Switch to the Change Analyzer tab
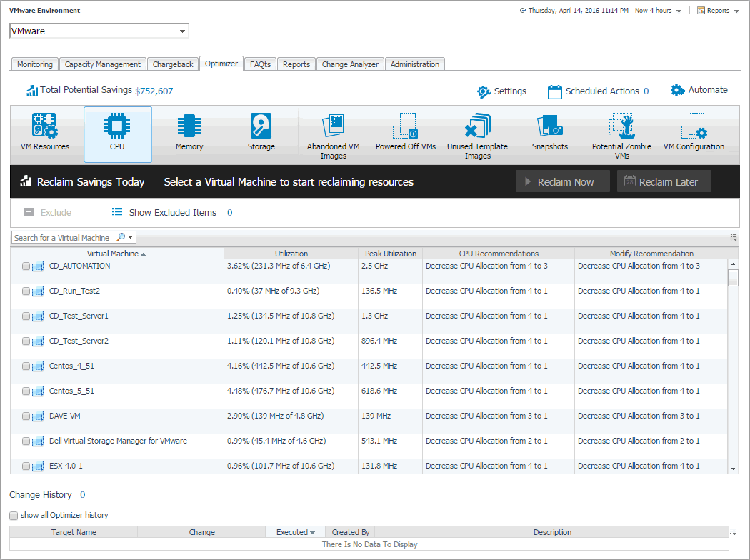 tap(350, 64)
